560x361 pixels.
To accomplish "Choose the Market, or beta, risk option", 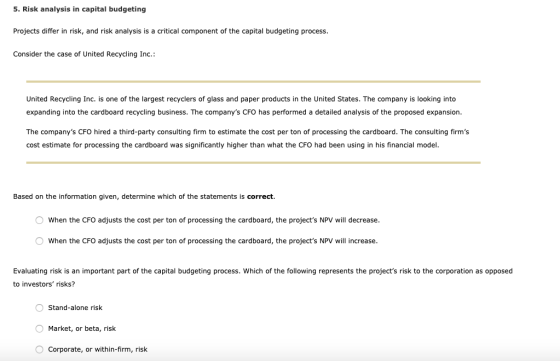I will coord(39,329).
